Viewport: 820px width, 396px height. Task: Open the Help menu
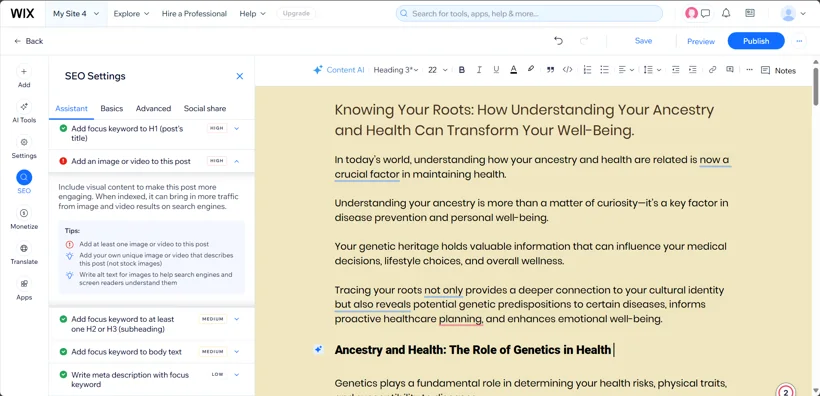[x=253, y=14]
